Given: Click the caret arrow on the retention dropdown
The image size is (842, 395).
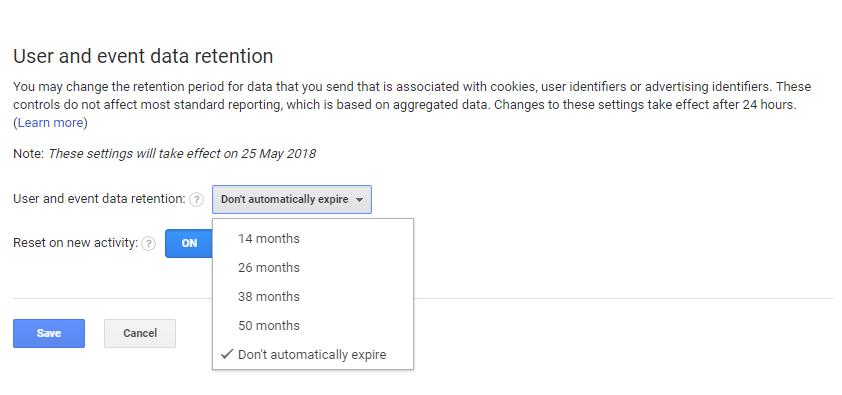Looking at the screenshot, I should [x=359, y=200].
